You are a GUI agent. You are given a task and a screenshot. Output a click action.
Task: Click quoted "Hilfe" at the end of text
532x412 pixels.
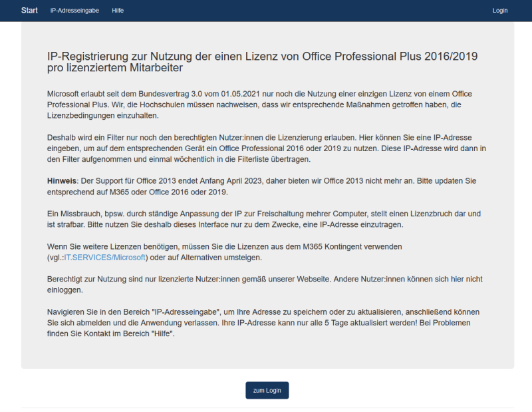[162, 333]
